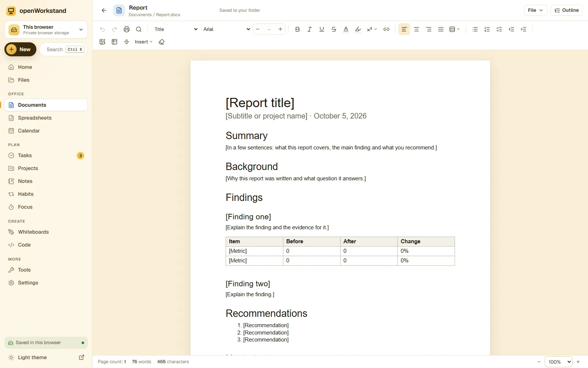Click the Search field
Screen dimensions: 588x368
click(x=63, y=49)
